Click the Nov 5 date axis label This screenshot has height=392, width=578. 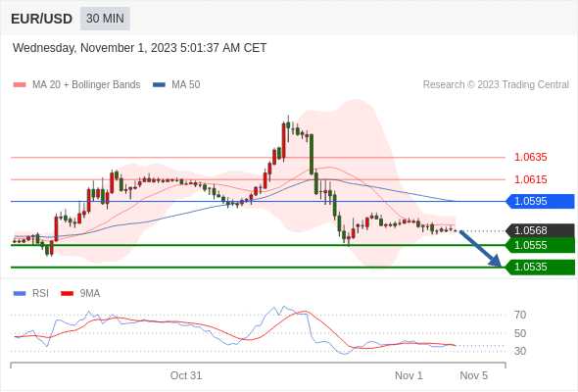474,375
